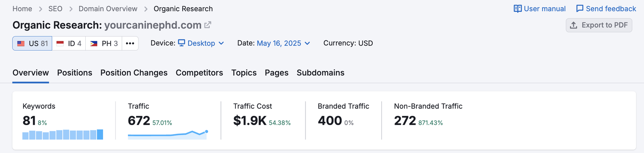Viewport: 644px width, 153px height.
Task: Select the Philippines flag database PH 3
Action: pos(104,43)
